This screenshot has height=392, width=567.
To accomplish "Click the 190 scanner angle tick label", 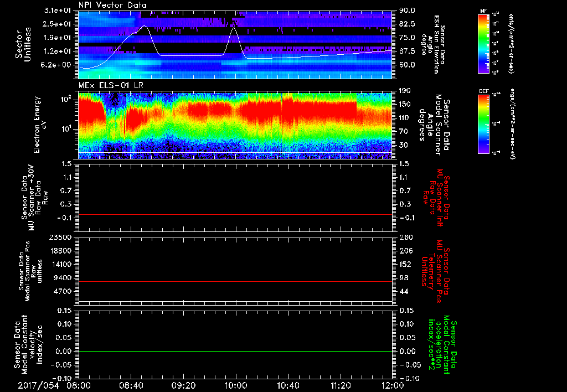I will pyautogui.click(x=405, y=91).
